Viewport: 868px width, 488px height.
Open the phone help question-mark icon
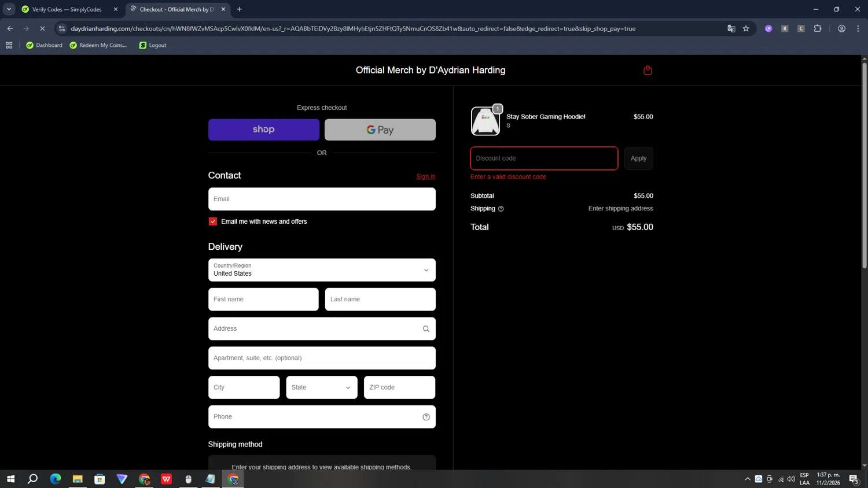click(x=426, y=417)
